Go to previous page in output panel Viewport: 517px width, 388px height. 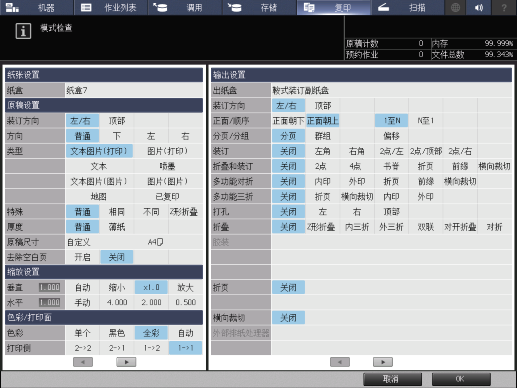pyautogui.click(x=340, y=362)
